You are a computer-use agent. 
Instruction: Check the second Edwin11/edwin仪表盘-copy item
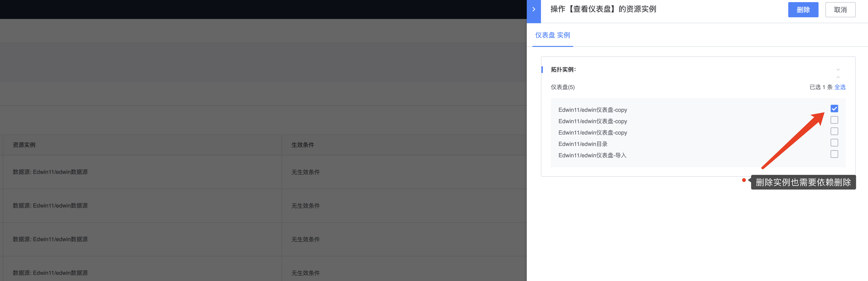(834, 120)
